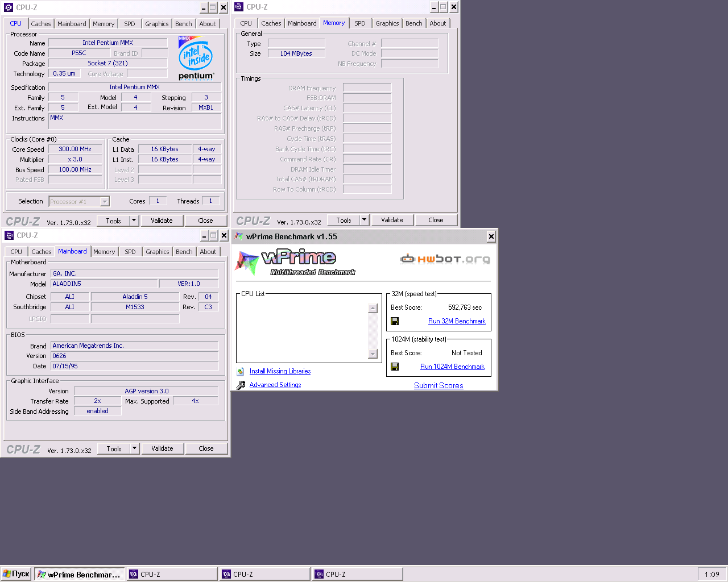728x582 pixels.
Task: Click the Install Missing Libraries icon
Action: click(x=241, y=371)
